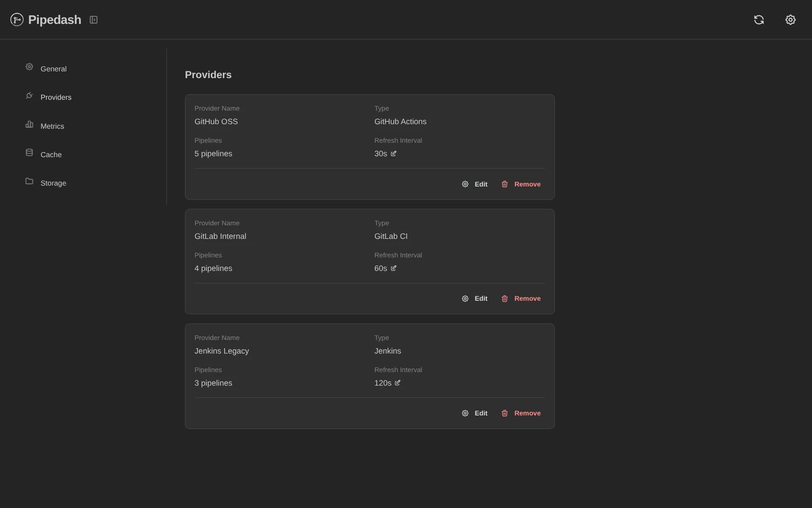812x508 pixels.
Task: Refresh pipelines with the sync icon
Action: (x=759, y=19)
